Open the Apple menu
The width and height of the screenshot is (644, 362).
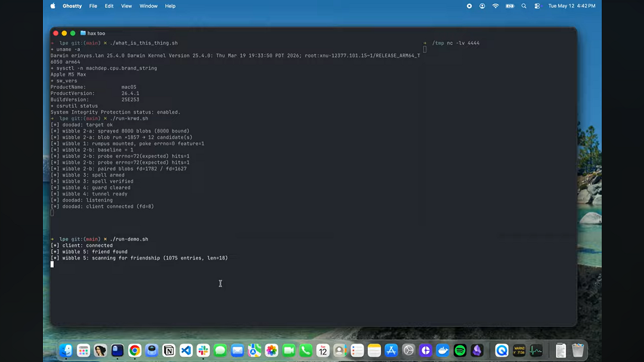pyautogui.click(x=53, y=6)
